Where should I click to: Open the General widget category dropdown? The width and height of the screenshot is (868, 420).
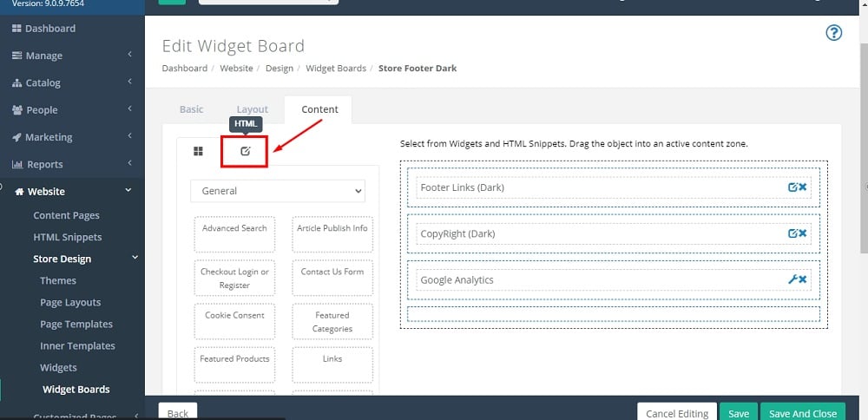point(278,191)
